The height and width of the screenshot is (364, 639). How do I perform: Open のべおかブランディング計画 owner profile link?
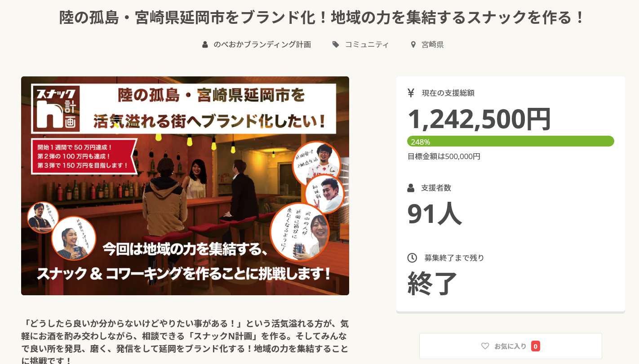(x=262, y=44)
